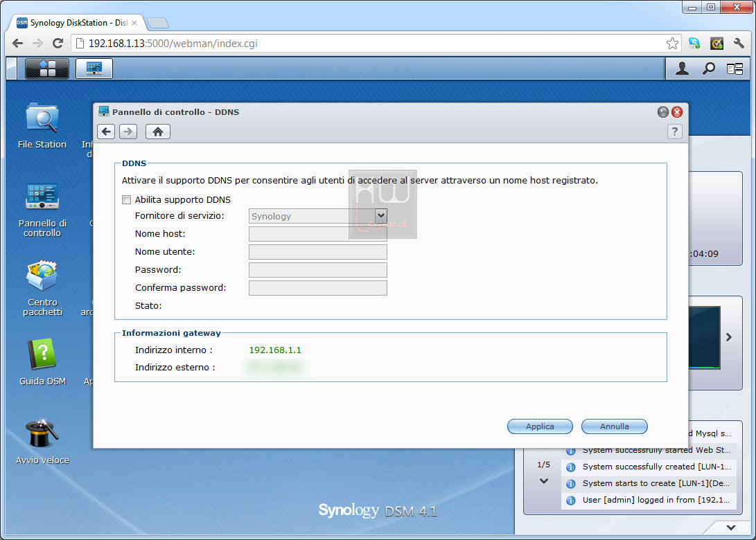The width and height of the screenshot is (756, 540).
Task: Open the user options icon
Action: [x=682, y=69]
